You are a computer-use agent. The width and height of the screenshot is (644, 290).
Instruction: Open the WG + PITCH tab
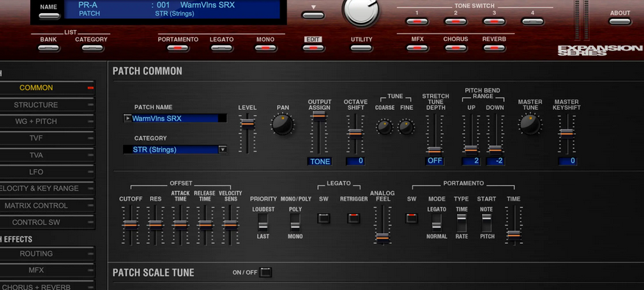[x=47, y=122]
